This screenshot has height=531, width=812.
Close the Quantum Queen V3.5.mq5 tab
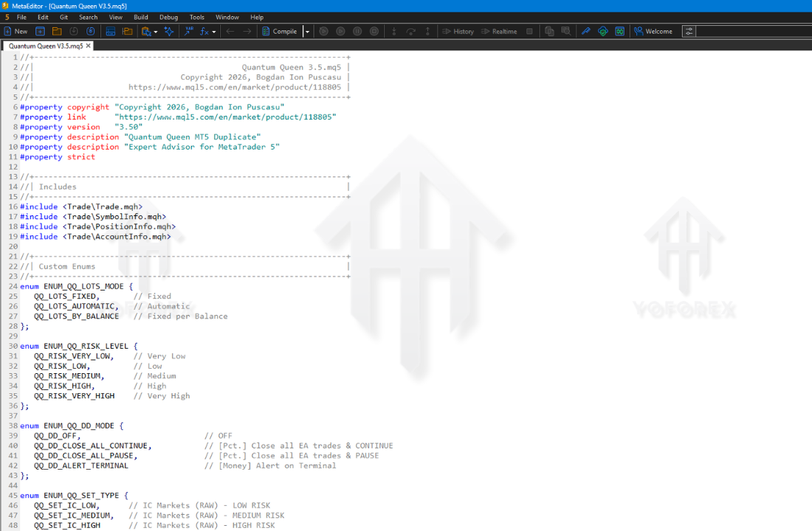pos(88,45)
